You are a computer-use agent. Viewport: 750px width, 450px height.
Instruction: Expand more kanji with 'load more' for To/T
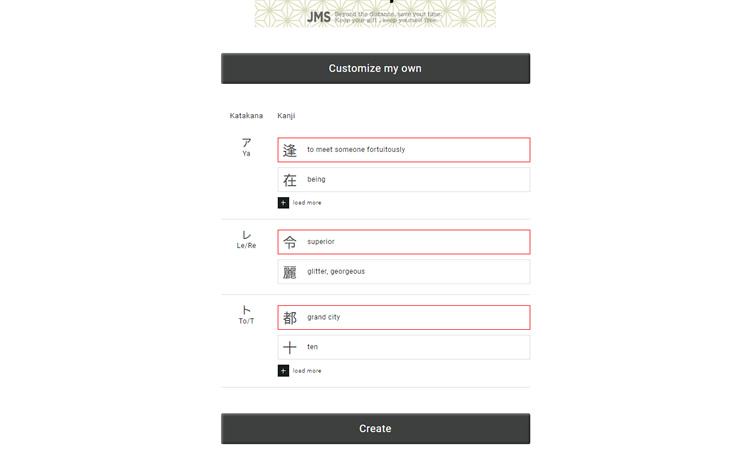(307, 371)
